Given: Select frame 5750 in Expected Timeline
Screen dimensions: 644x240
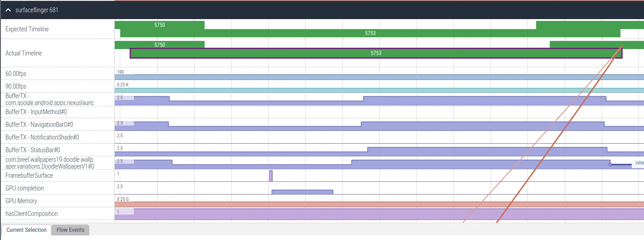Looking at the screenshot, I should 159,25.
